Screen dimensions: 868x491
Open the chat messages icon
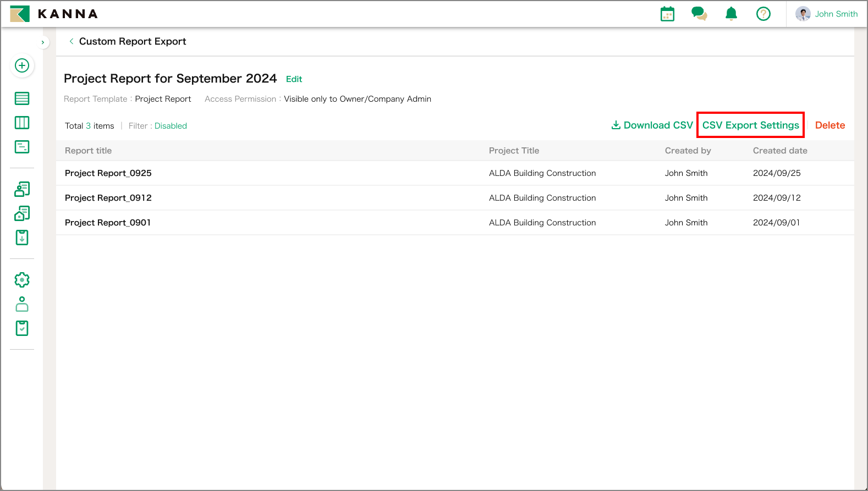click(699, 14)
